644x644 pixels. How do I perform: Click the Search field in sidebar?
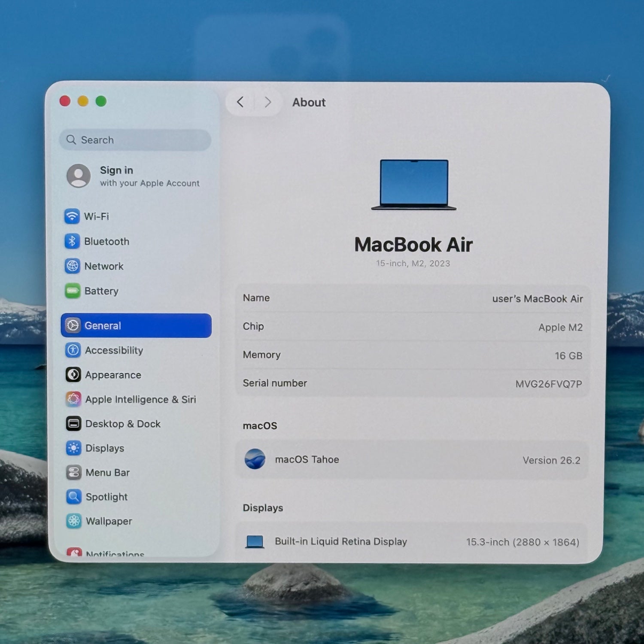pos(135,140)
